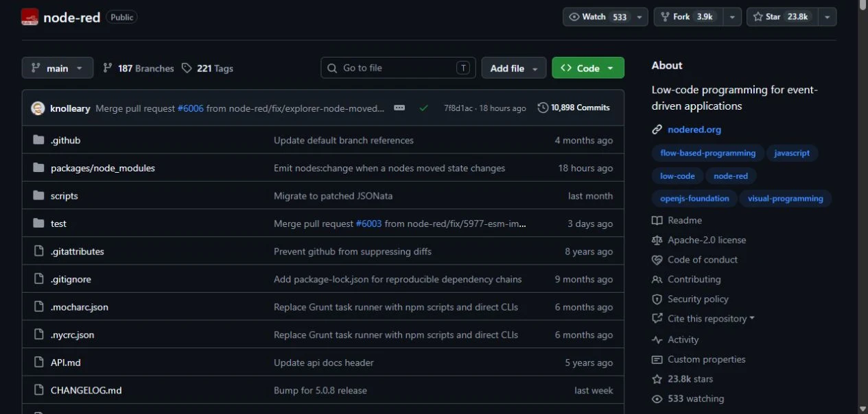Viewport: 868px width, 414px height.
Task: Open the .gitattributes file
Action: 78,252
